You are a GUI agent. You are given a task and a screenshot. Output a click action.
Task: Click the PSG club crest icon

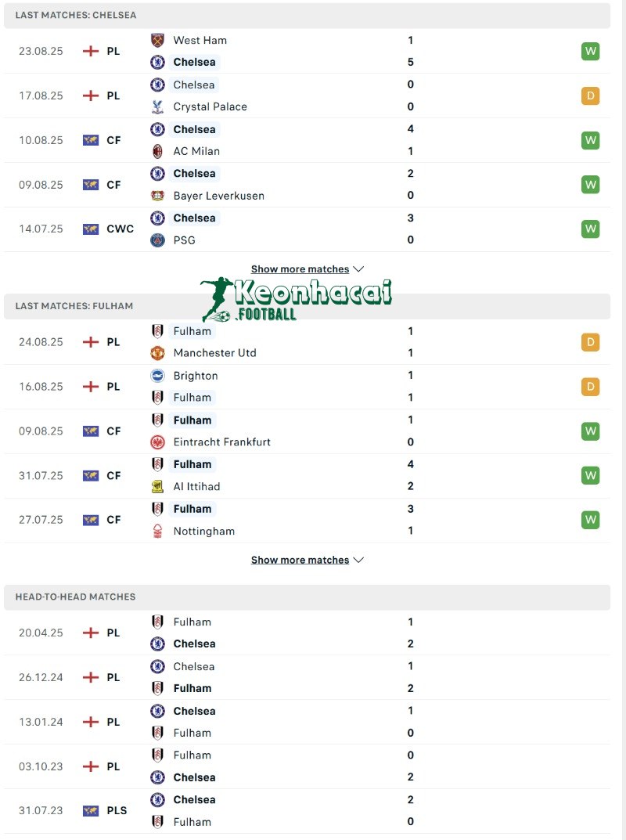point(157,240)
